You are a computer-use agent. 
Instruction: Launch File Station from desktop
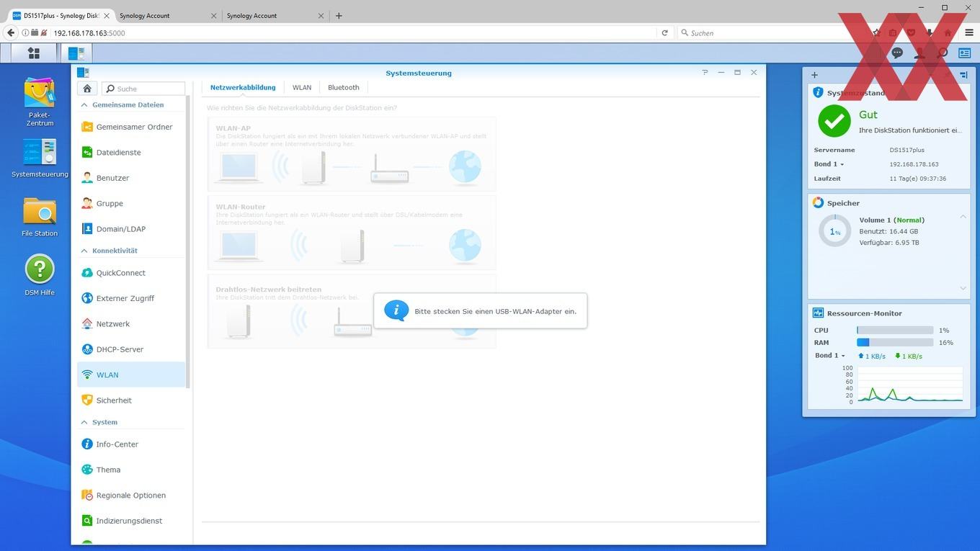tap(40, 217)
